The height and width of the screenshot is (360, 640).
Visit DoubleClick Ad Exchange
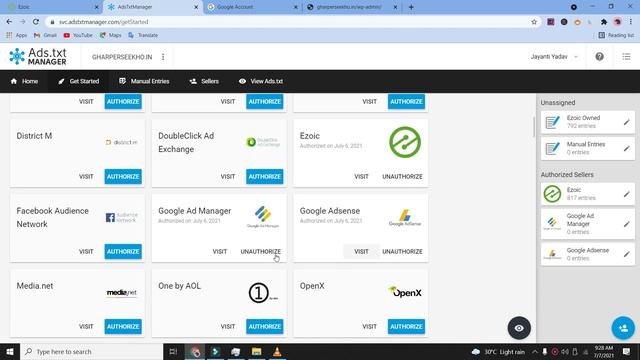[x=228, y=177]
